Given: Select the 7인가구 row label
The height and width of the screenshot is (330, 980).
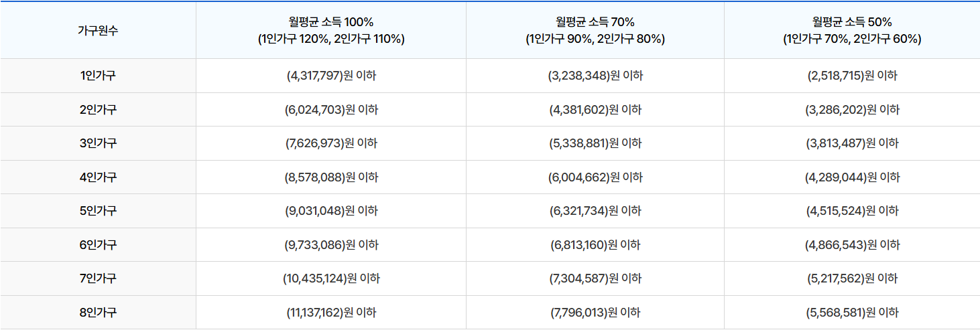Looking at the screenshot, I should (98, 278).
